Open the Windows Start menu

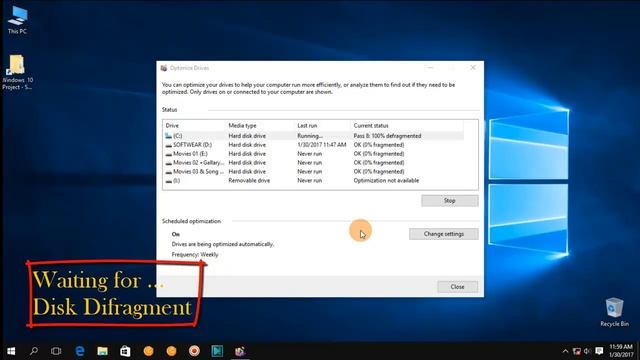tap(11, 351)
